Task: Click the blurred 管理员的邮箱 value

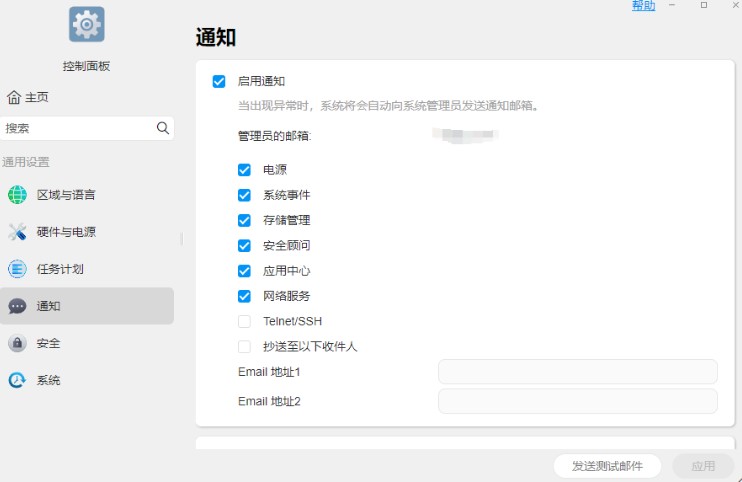Action: (x=465, y=135)
